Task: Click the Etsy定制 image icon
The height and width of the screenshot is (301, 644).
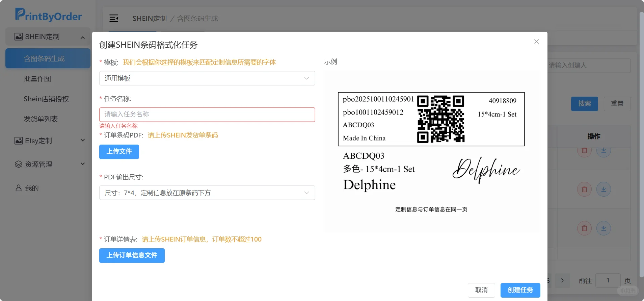Action: point(19,141)
